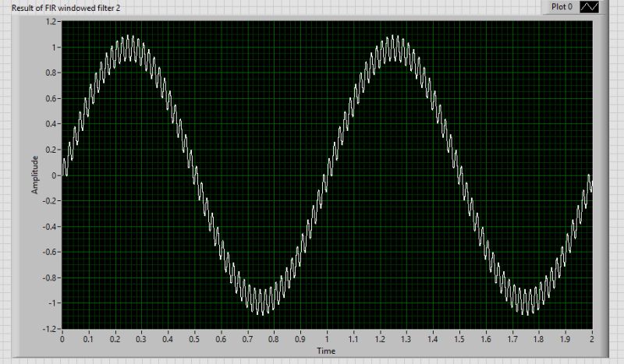Click the x-axis 0.3 tick label
624x364 pixels.
point(141,339)
